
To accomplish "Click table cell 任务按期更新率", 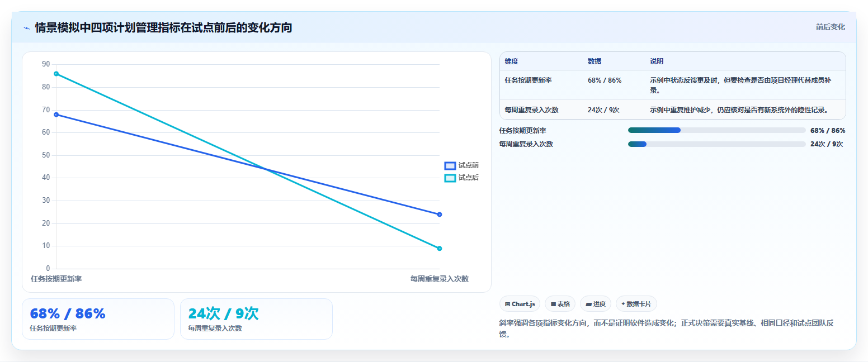I will [528, 80].
